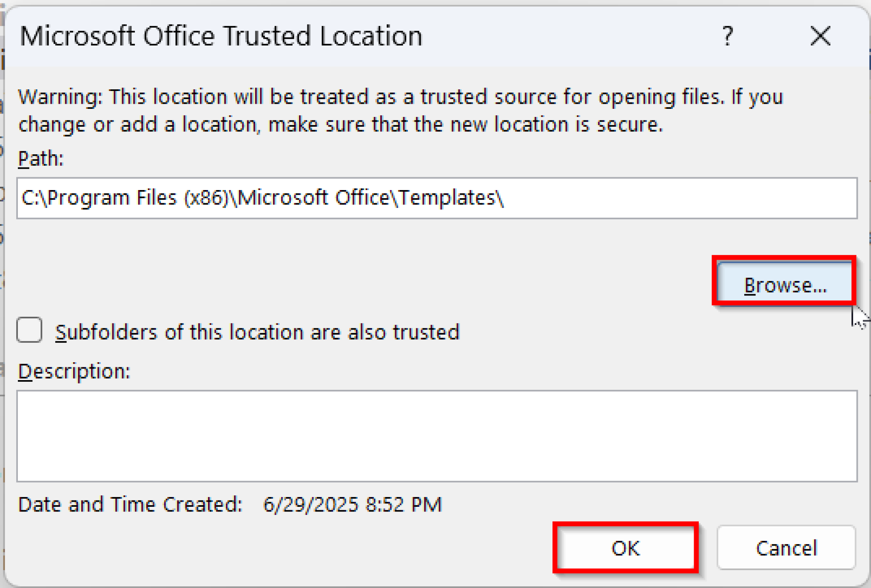Click the Path label
871x588 pixels.
coord(40,159)
